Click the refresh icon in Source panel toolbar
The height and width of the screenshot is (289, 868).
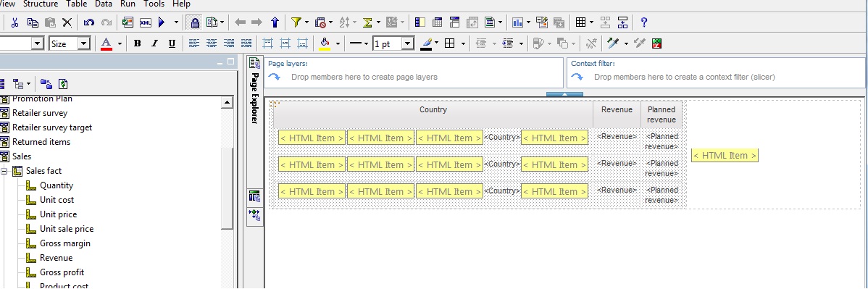click(x=64, y=84)
